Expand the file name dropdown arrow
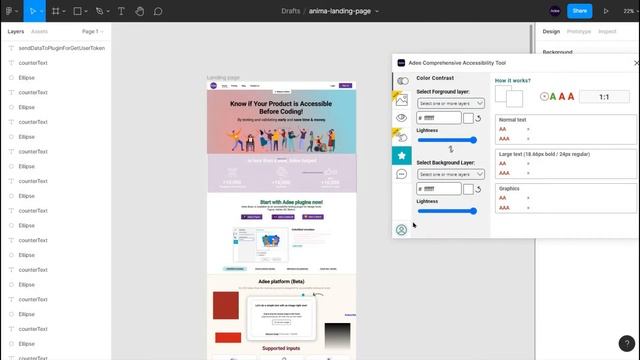The image size is (640, 360). pos(377,11)
